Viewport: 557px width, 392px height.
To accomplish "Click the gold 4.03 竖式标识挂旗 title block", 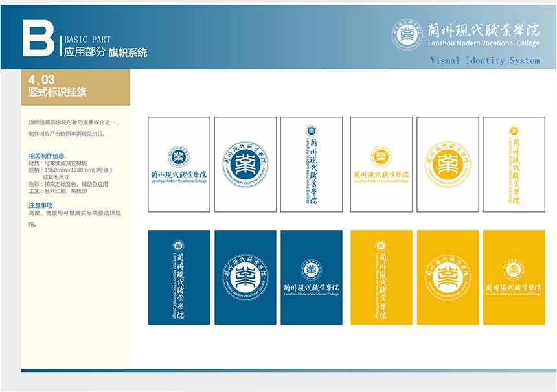I will 75,87.
